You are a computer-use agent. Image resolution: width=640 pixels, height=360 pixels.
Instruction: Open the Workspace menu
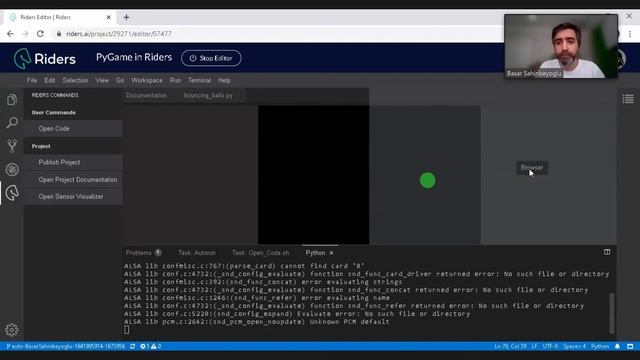(147, 80)
